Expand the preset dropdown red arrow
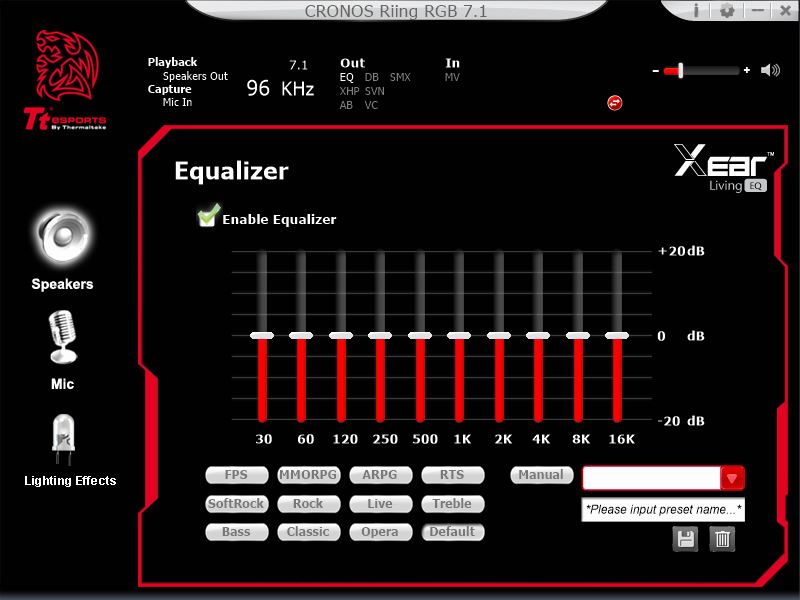 (733, 478)
